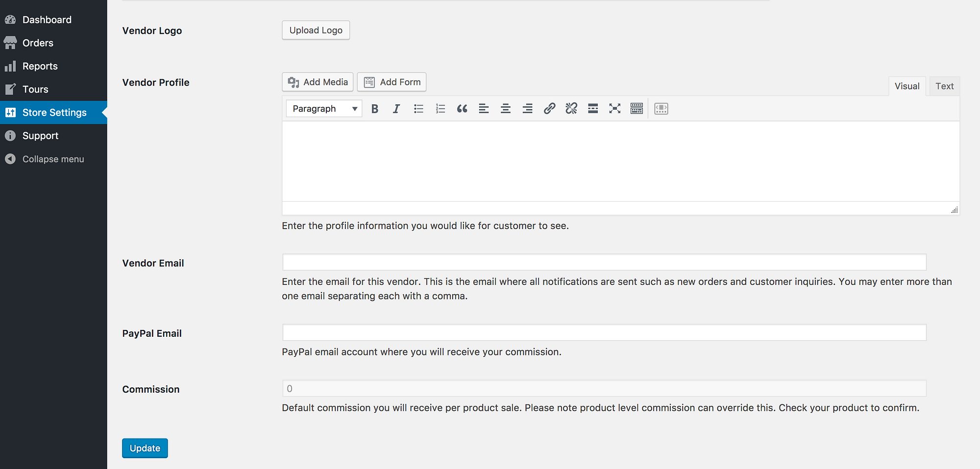Click into the Vendor Email field
Screen dimensions: 980x469
[x=604, y=262]
